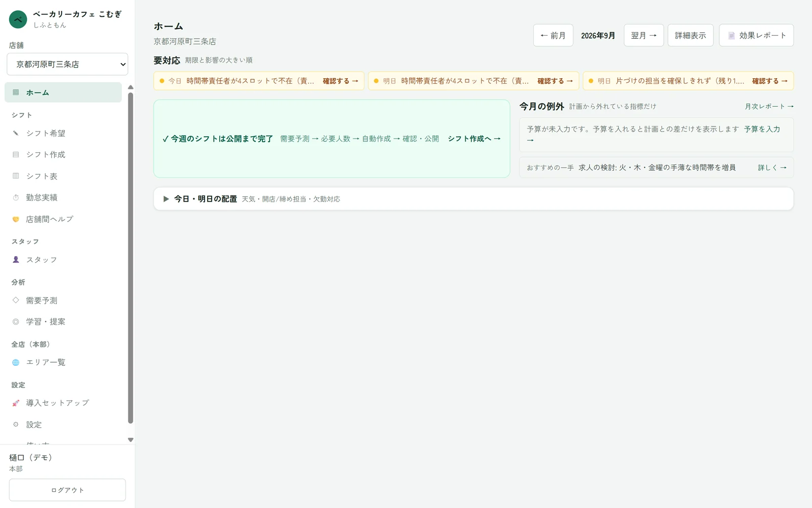Open 需要予測 in the sidebar

click(63, 300)
